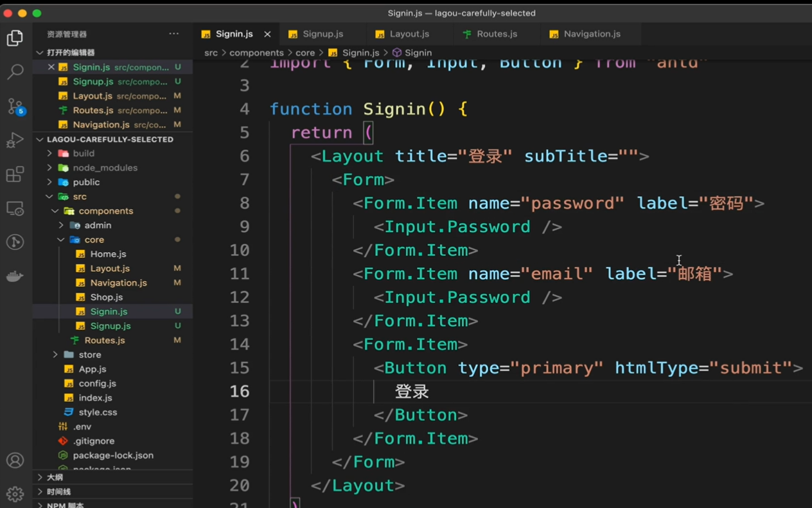Open Navigation.js in open editors list
Screen dimensions: 812x508
(x=101, y=125)
